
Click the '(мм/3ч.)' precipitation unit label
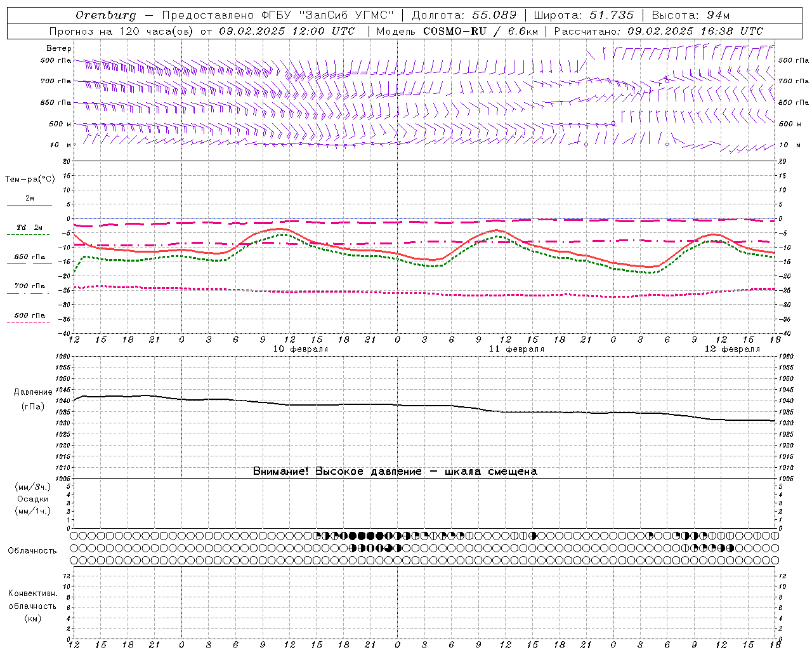(33, 487)
